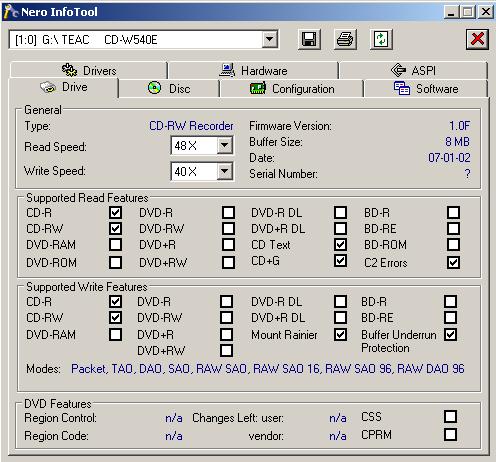Click the Region Control n/a value
The width and height of the screenshot is (496, 462).
coord(174,418)
